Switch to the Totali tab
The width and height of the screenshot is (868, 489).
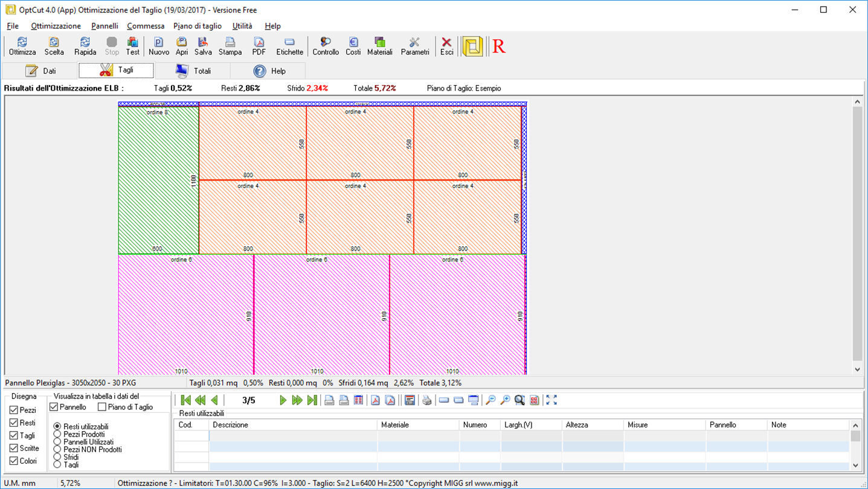point(192,71)
